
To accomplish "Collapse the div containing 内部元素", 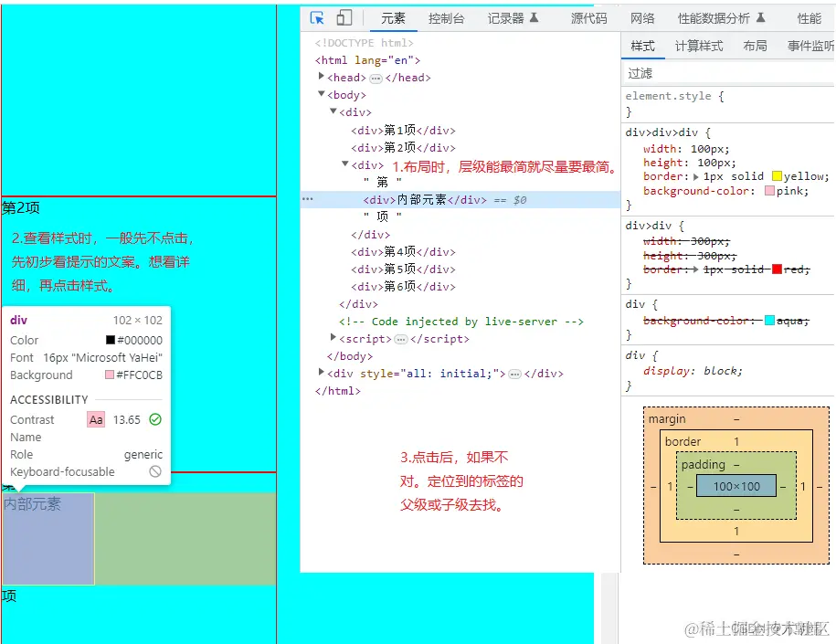I will [345, 164].
